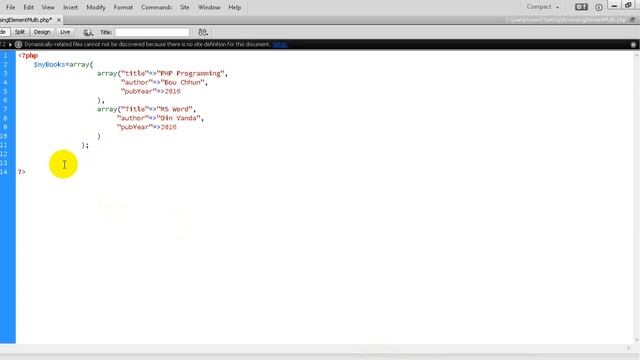Close the open .php document tab
This screenshot has width=640, height=360.
pyautogui.click(x=59, y=20)
